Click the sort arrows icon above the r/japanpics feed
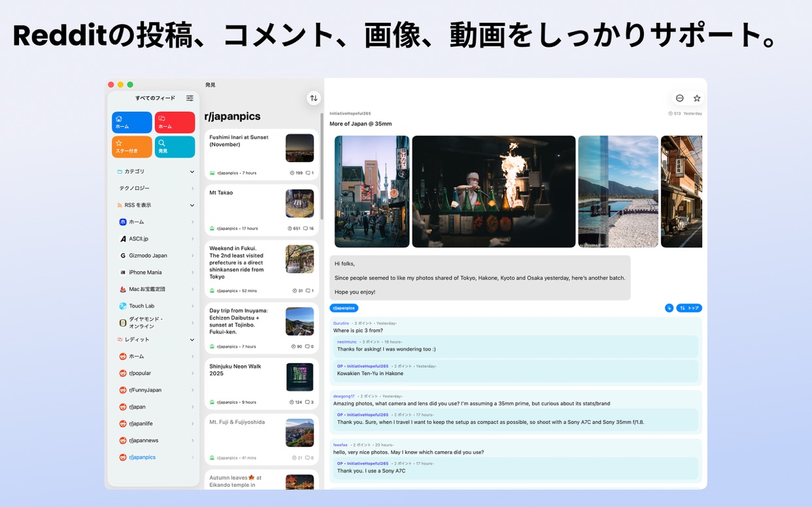 313,97
